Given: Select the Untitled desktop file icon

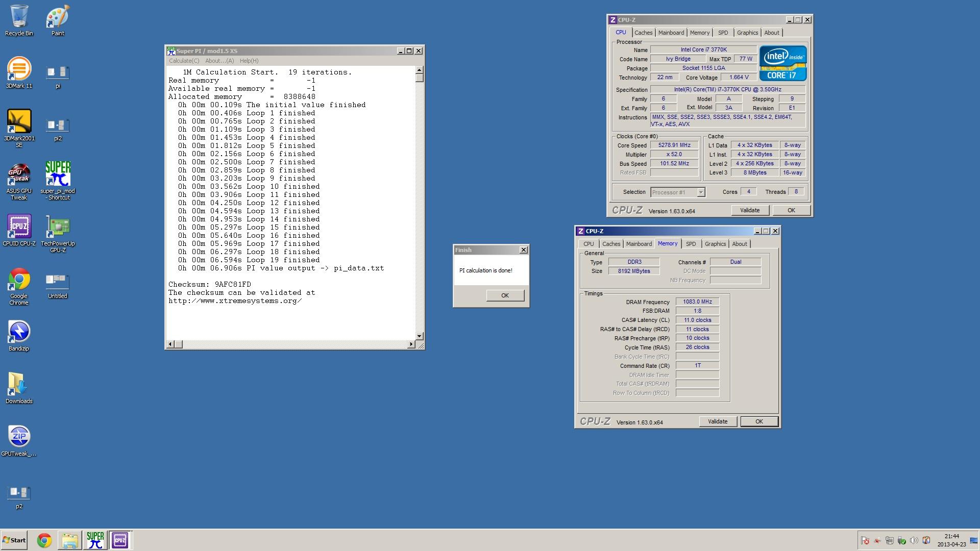Looking at the screenshot, I should [58, 286].
